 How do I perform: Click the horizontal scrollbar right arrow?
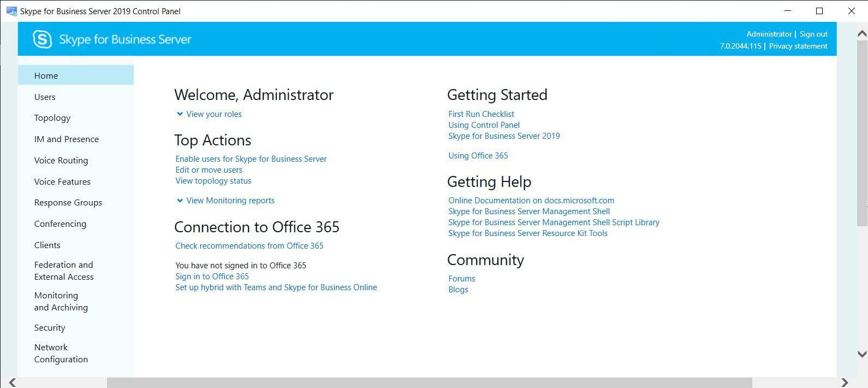point(845,382)
